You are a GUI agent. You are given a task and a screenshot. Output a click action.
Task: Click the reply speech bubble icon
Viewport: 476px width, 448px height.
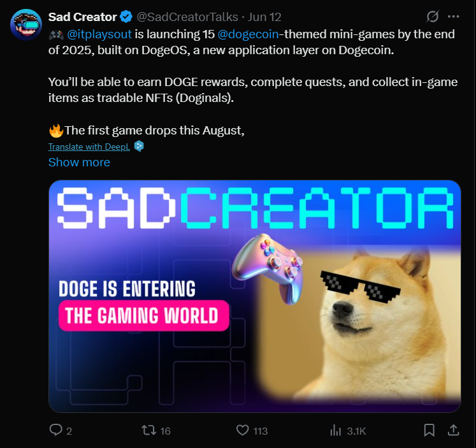coord(56,430)
